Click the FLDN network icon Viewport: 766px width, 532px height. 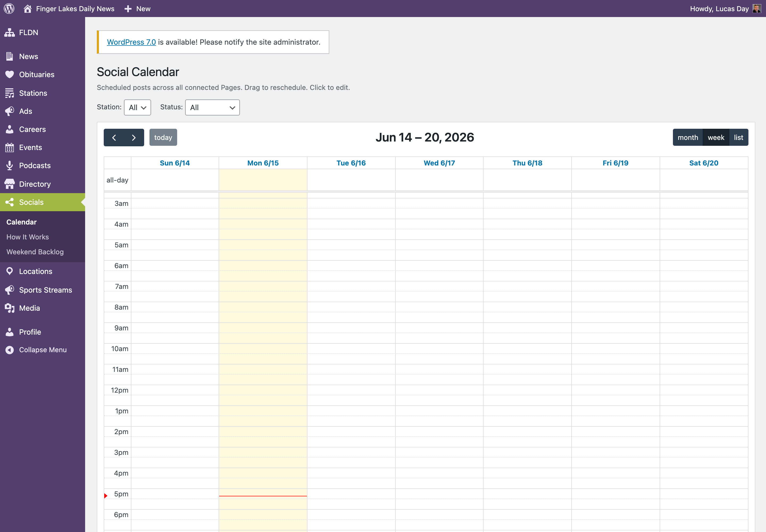coord(10,32)
